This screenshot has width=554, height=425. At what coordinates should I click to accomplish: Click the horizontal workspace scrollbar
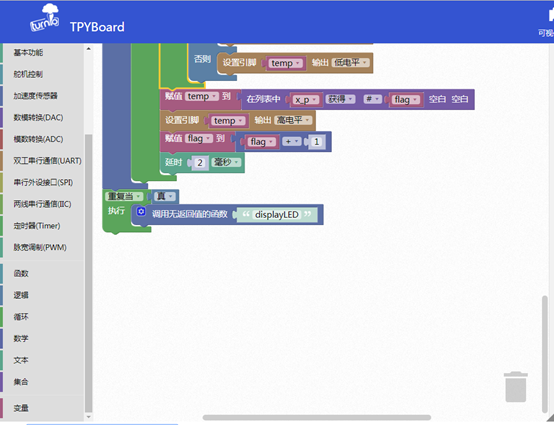pos(317,417)
